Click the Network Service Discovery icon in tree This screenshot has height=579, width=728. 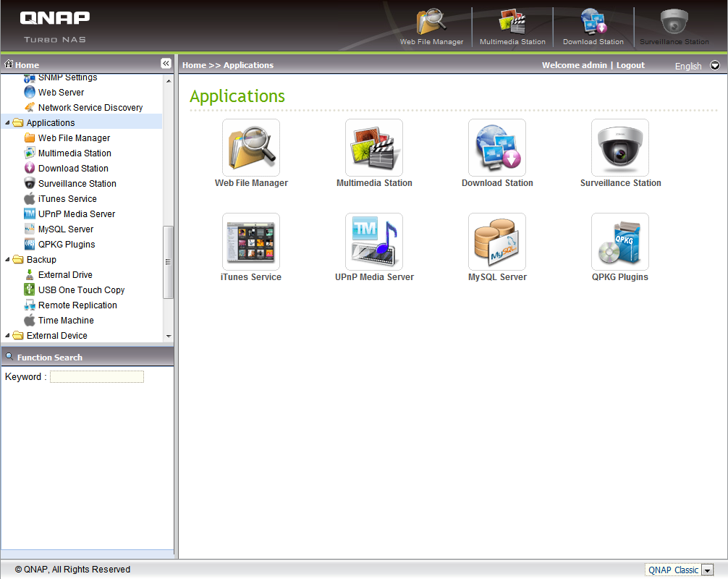[x=30, y=107]
